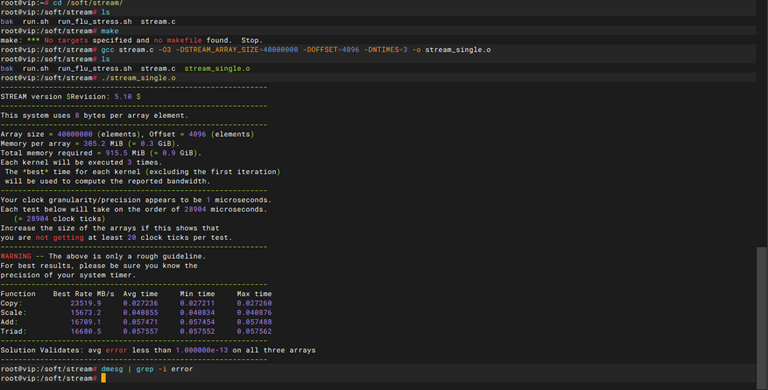This screenshot has width=768, height=390.
Task: Click 'Each kernel will be executed 3 times' line
Action: (x=81, y=162)
